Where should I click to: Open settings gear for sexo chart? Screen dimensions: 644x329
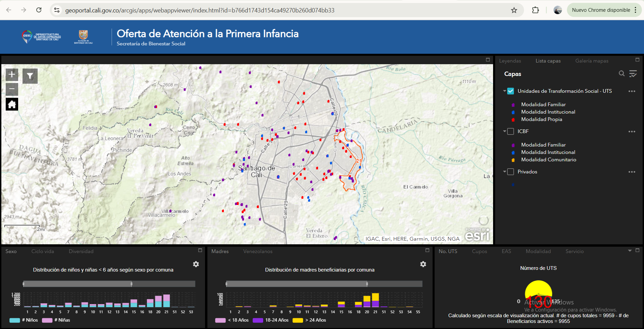pos(196,264)
